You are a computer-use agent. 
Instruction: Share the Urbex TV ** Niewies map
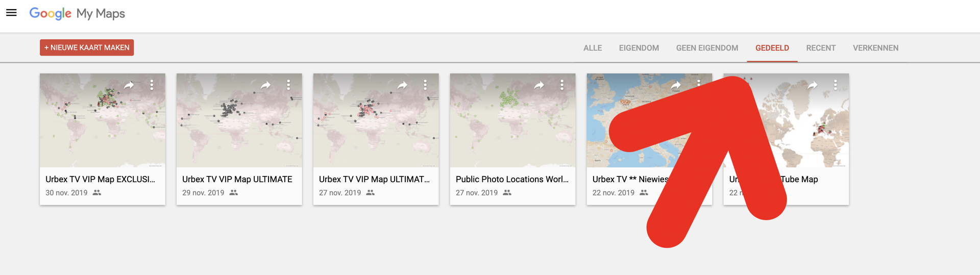tap(676, 85)
